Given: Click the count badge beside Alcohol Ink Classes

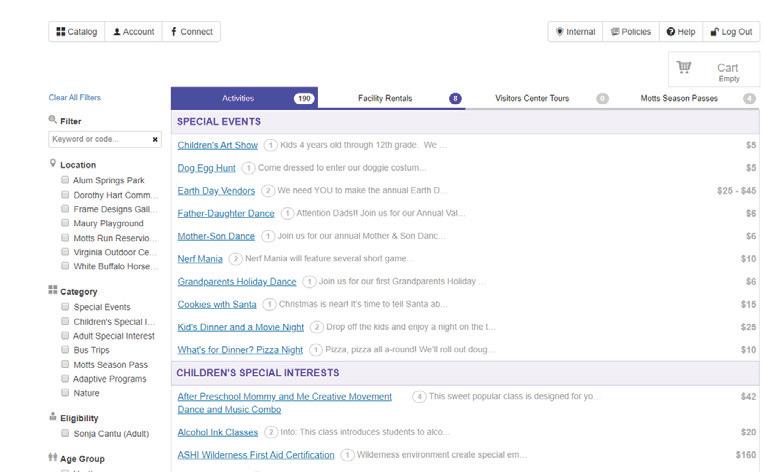Looking at the screenshot, I should click(x=271, y=432).
